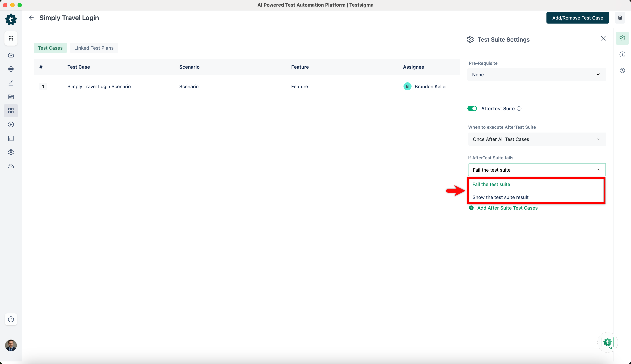This screenshot has height=364, width=631.
Task: Switch to the Linked Test Plans tab
Action: coord(94,48)
